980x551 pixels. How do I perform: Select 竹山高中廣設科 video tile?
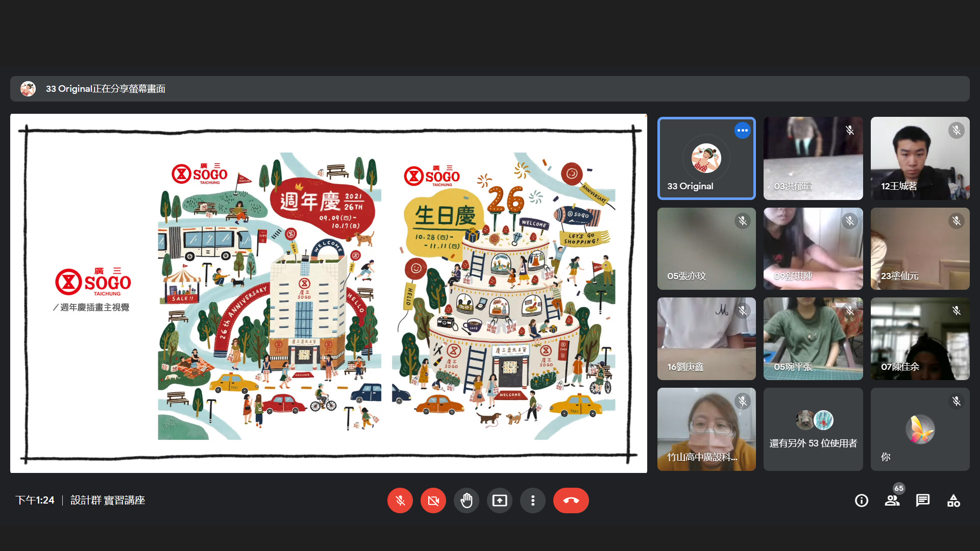[706, 429]
